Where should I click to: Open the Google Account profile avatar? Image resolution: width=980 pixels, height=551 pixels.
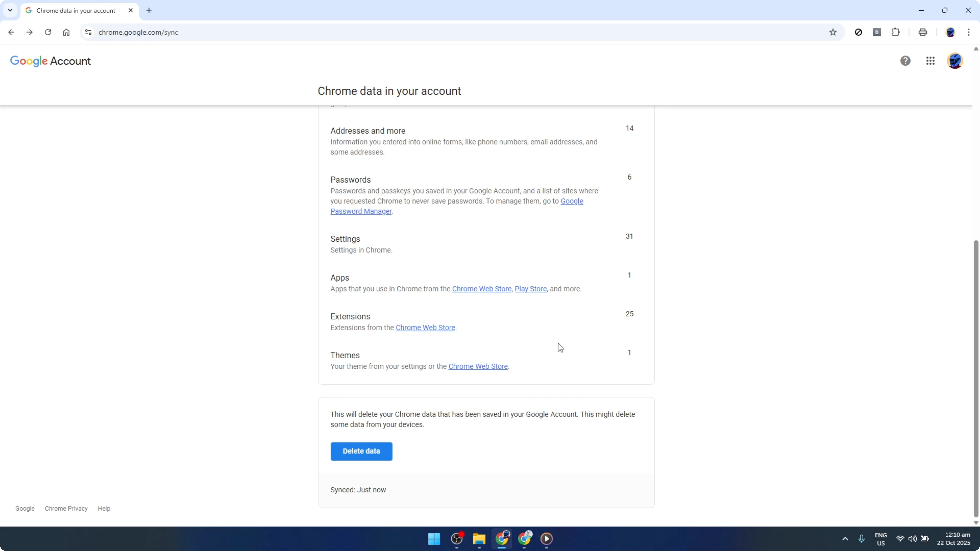(955, 61)
